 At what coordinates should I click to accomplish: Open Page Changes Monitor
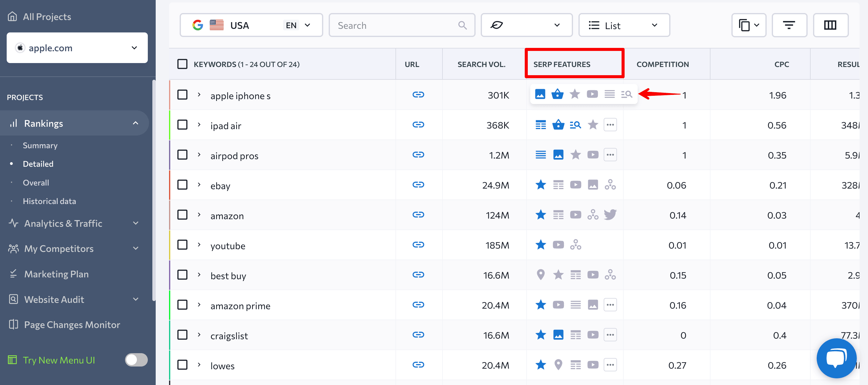72,324
